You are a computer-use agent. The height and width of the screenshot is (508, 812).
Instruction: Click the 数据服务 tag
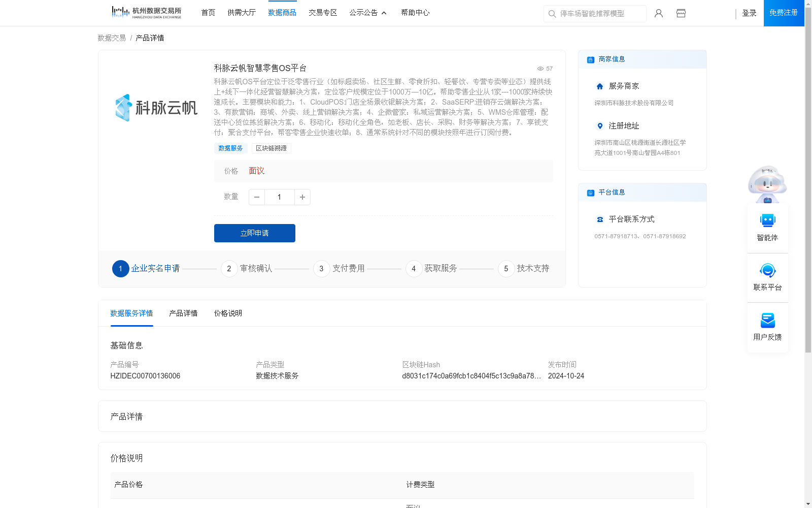point(230,148)
